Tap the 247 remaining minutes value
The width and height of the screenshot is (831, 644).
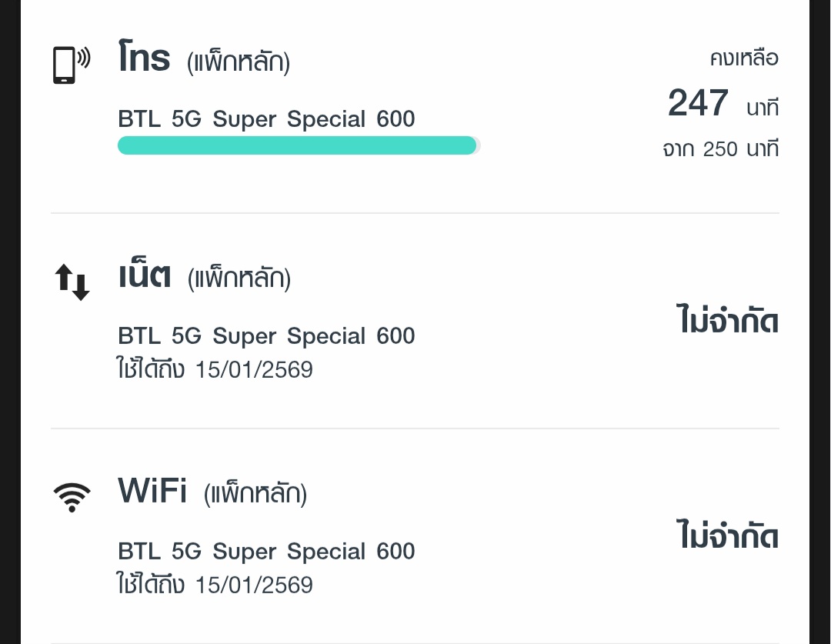(x=698, y=104)
